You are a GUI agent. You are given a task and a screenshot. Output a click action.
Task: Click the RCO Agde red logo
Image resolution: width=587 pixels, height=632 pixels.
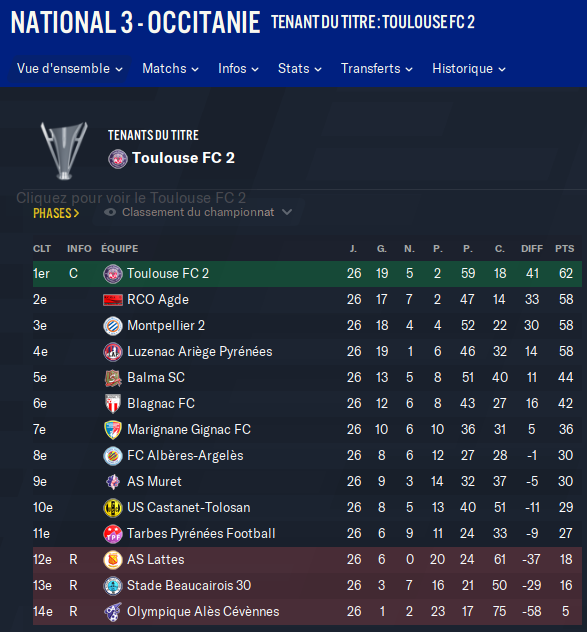pos(113,300)
